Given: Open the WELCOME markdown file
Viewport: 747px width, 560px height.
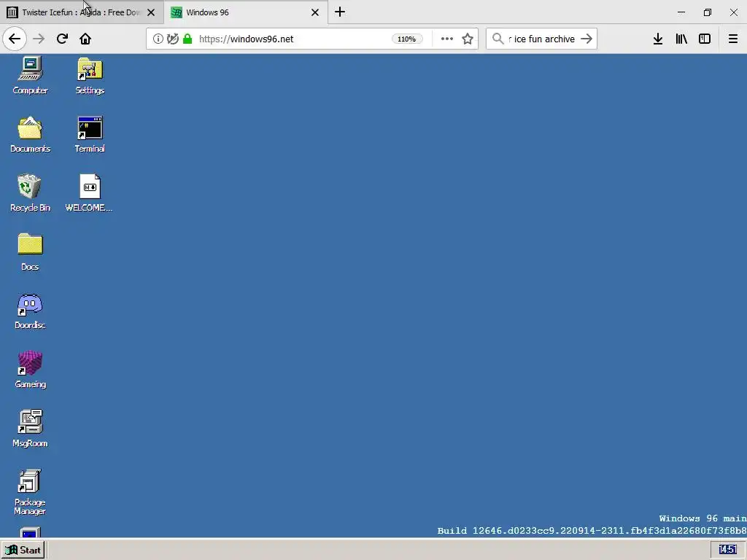Looking at the screenshot, I should pos(89,192).
